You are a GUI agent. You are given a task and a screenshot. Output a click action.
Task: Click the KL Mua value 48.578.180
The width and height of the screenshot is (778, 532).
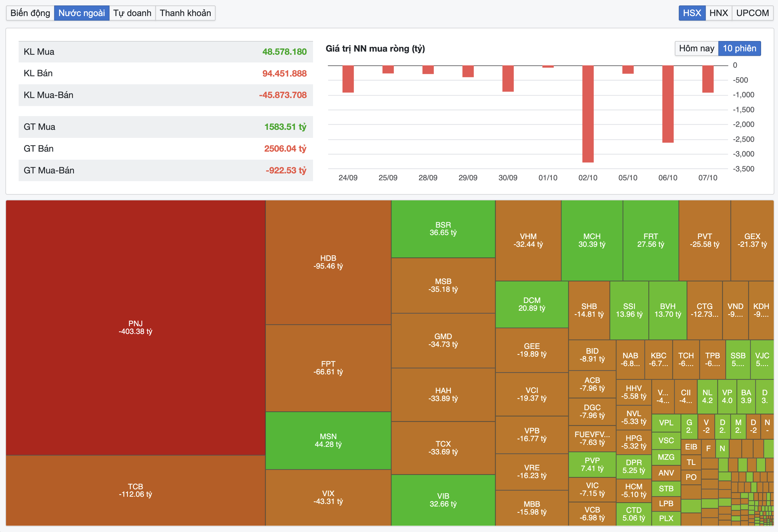(x=284, y=52)
